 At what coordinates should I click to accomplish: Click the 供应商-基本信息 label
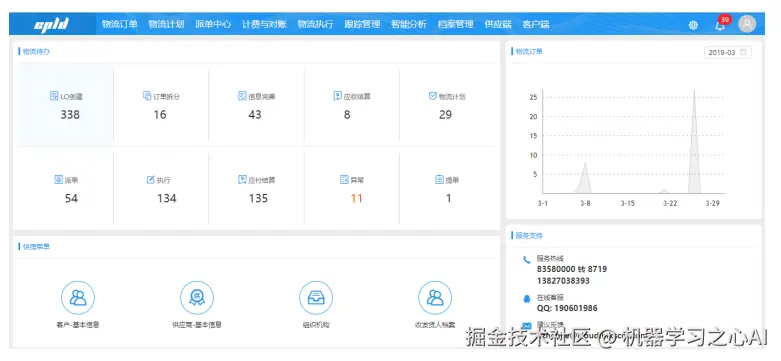pos(197,325)
